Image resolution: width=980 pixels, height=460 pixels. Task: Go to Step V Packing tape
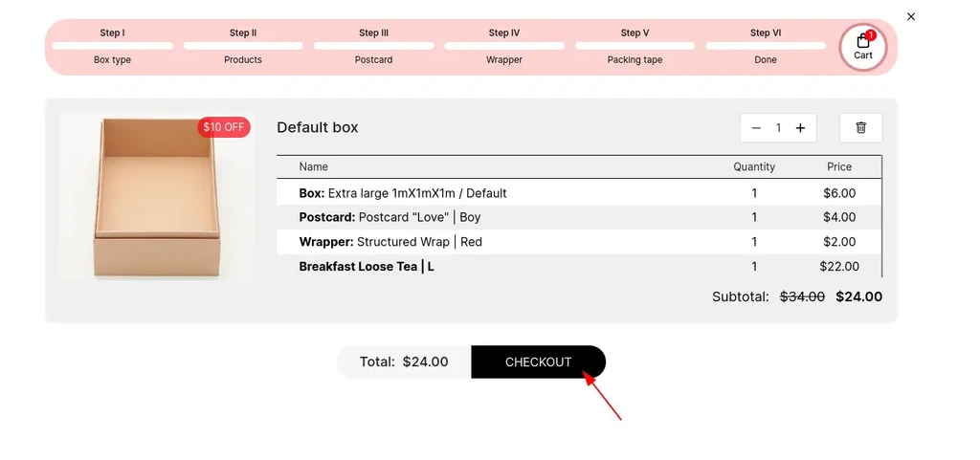click(x=635, y=46)
